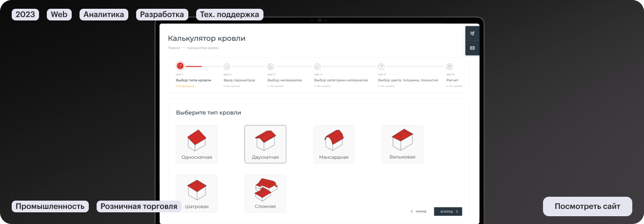Click the step 6 calculation icon
The height and width of the screenshot is (224, 644).
coord(450,66)
